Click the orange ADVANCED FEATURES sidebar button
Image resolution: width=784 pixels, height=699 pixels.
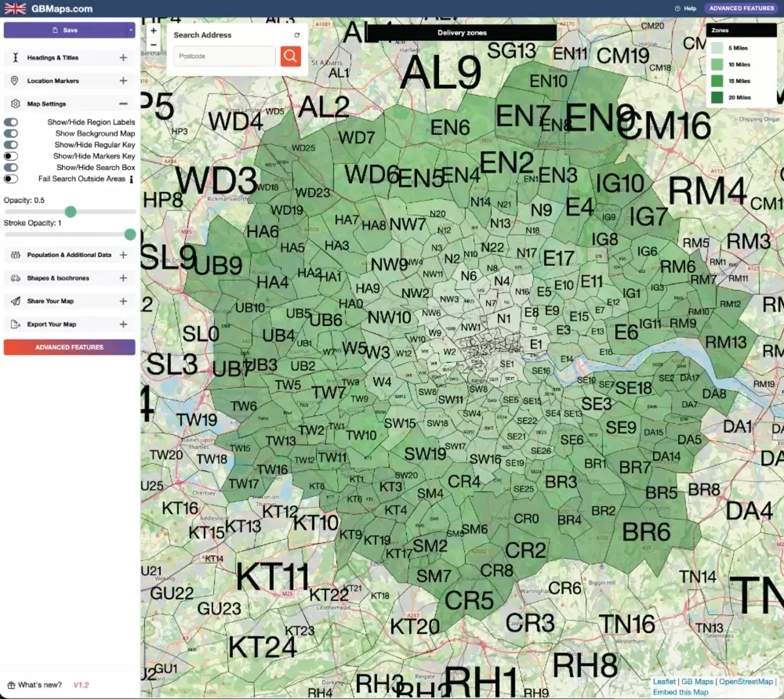[69, 347]
